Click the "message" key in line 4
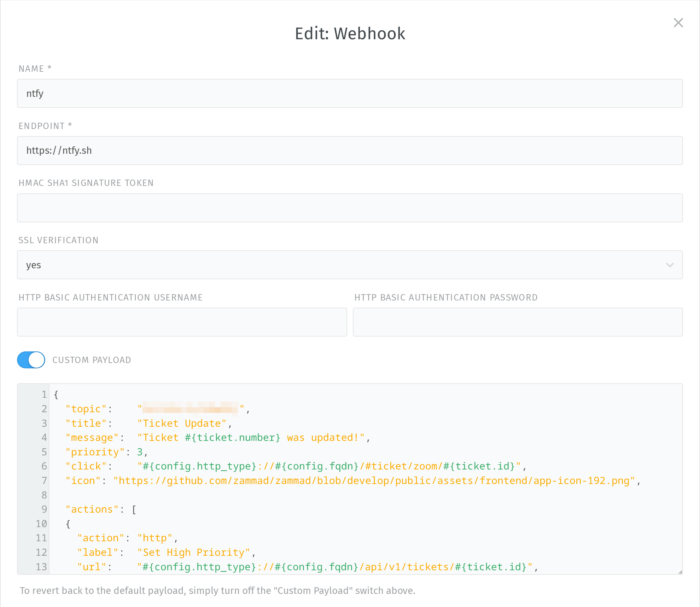Viewport: 700px width, 607px height. (x=92, y=438)
